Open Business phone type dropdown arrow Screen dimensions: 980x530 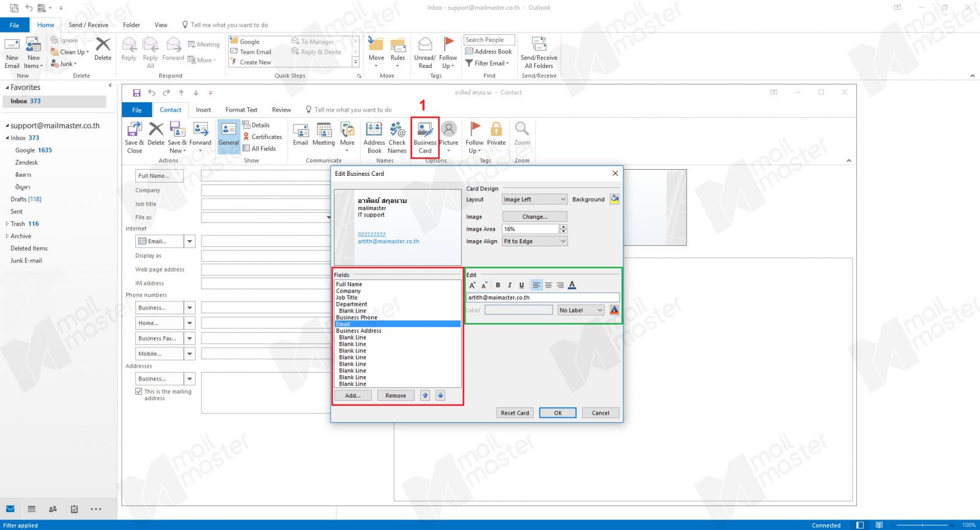pyautogui.click(x=190, y=308)
